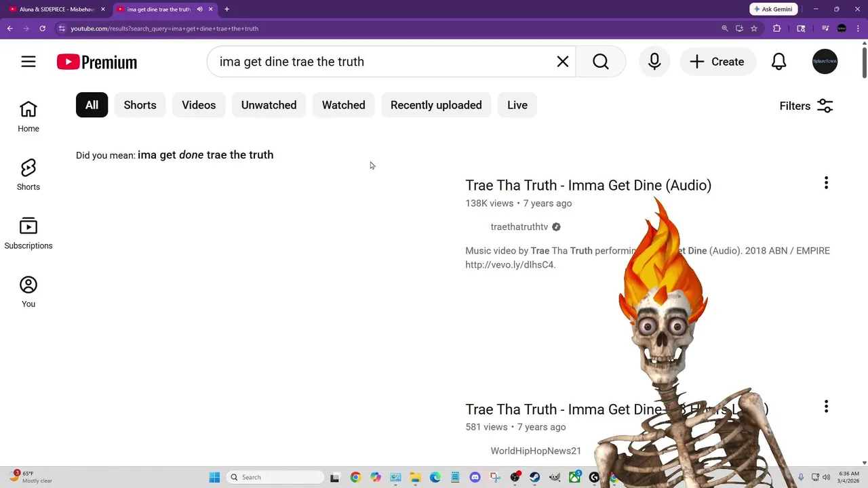Open the account avatar menu
Image resolution: width=868 pixels, height=488 pixels.
(x=825, y=62)
